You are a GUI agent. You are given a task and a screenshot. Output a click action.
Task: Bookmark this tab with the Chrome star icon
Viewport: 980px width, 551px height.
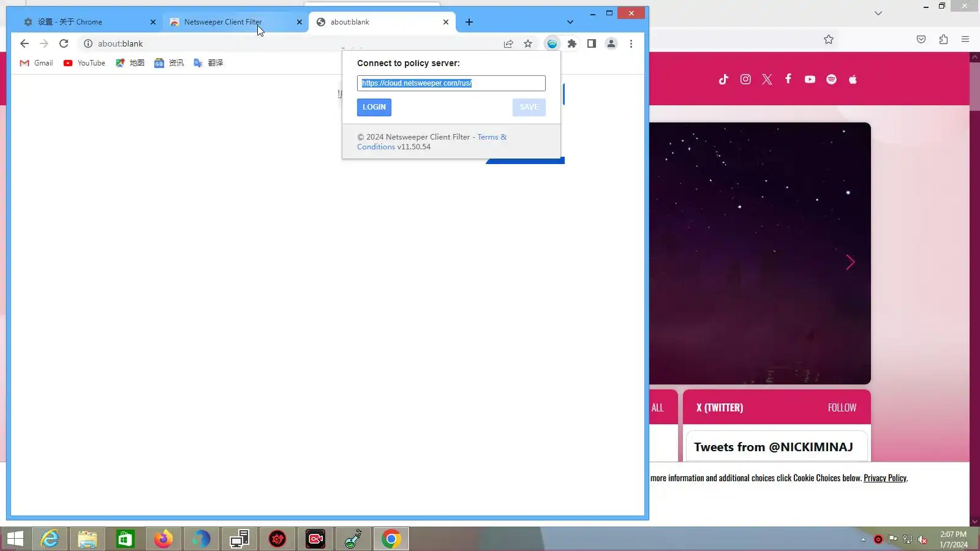pos(528,43)
